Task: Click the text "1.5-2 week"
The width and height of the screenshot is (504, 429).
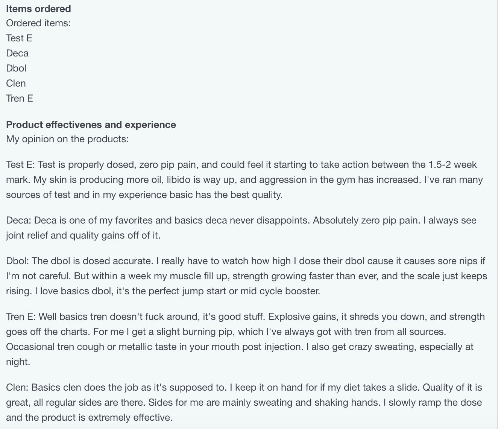Action: (x=452, y=165)
